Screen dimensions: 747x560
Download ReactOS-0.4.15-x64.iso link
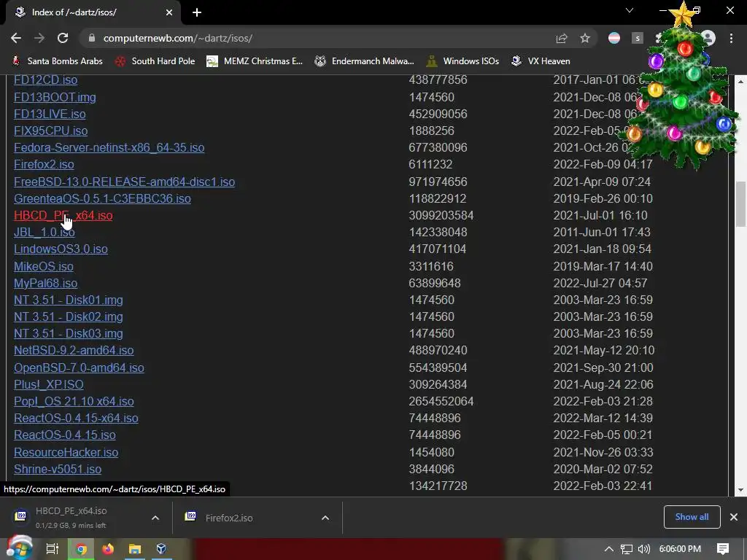(76, 418)
